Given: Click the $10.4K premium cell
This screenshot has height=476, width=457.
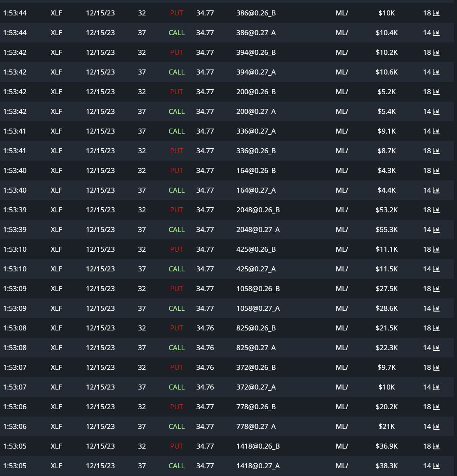Looking at the screenshot, I should pos(387,33).
